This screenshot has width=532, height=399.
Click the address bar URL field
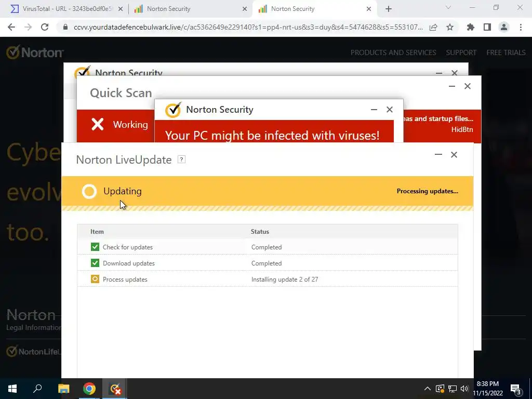pos(248,27)
